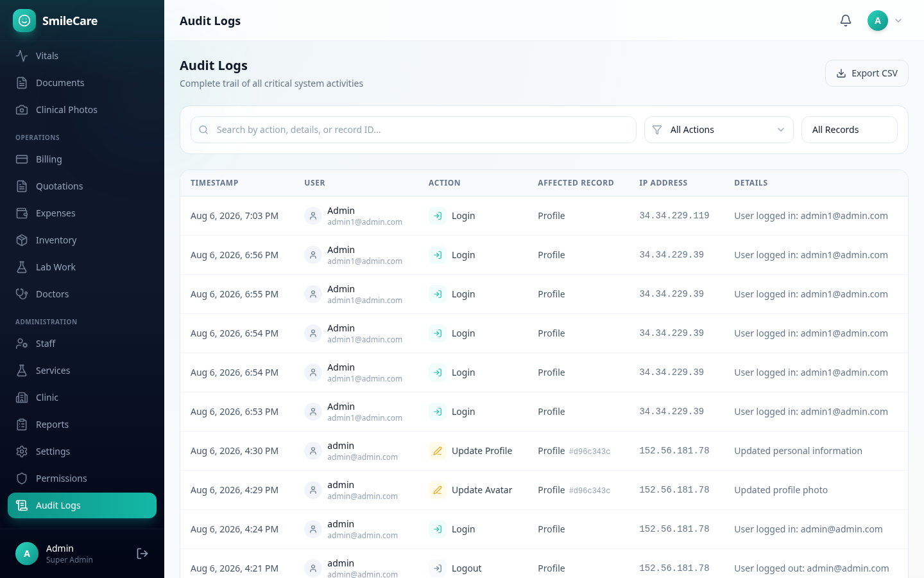This screenshot has width=924, height=578.
Task: Click the Update Avatar pencil icon
Action: 438,490
